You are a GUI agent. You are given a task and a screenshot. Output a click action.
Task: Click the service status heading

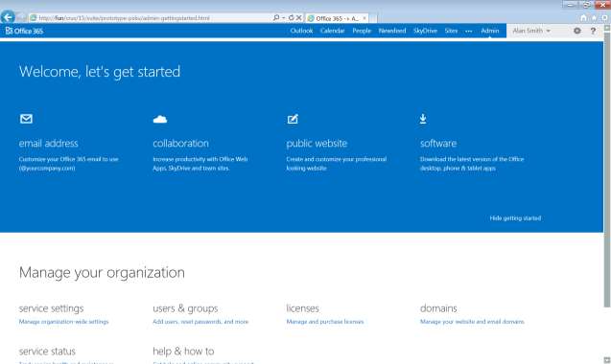(47, 352)
